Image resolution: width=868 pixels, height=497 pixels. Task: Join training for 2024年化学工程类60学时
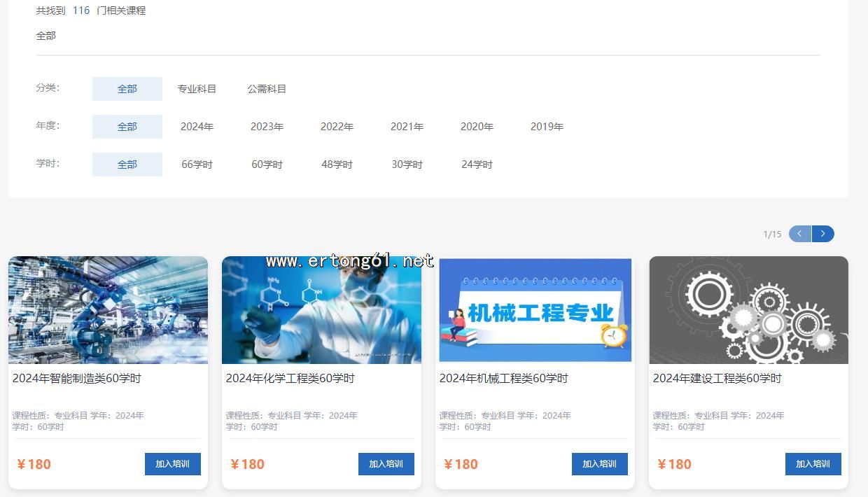coord(386,464)
